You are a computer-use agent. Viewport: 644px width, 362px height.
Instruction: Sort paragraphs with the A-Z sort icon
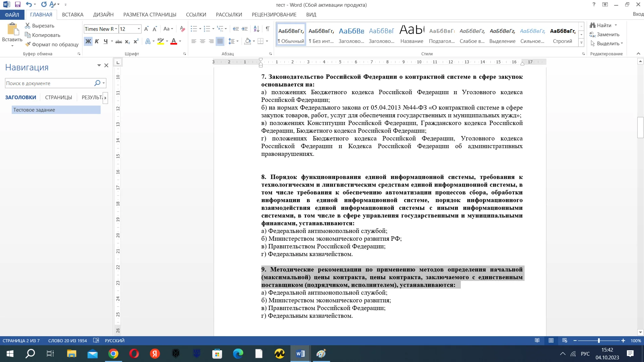pyautogui.click(x=256, y=29)
